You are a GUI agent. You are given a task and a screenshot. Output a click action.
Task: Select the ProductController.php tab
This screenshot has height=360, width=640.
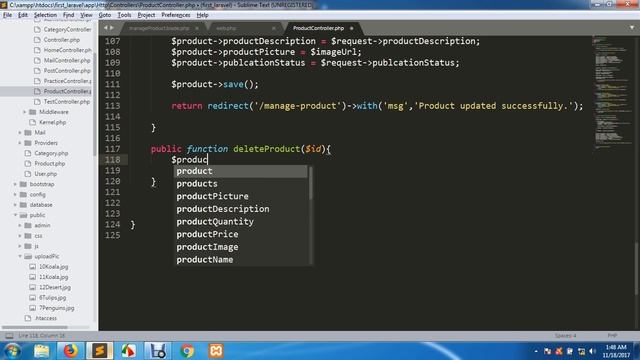point(318,28)
